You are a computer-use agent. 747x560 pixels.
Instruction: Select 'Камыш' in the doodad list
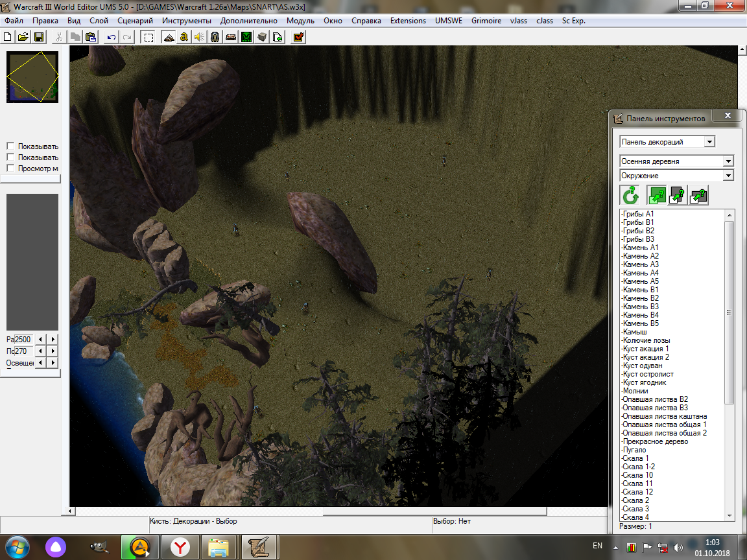pyautogui.click(x=634, y=332)
